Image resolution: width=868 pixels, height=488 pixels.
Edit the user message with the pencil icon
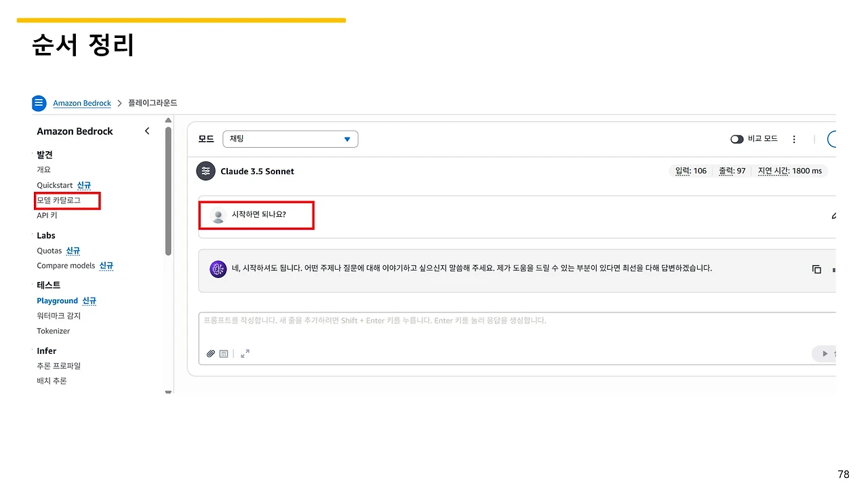click(x=833, y=216)
